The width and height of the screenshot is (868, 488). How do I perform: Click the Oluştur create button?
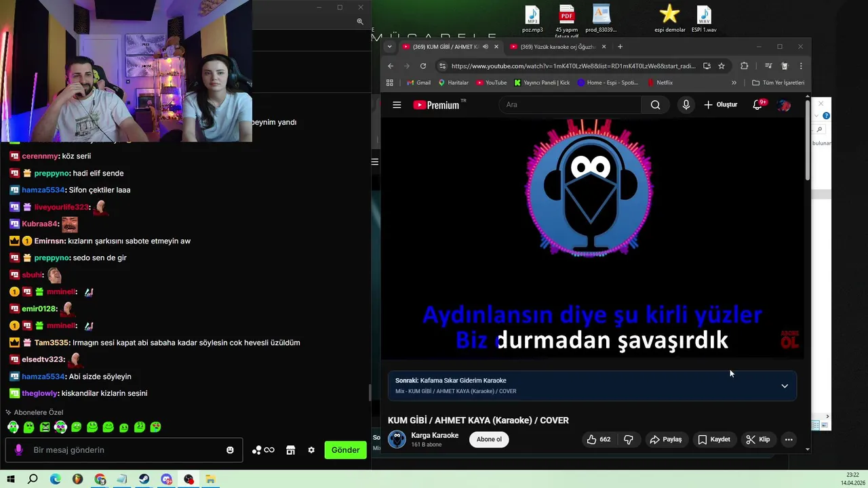pos(720,105)
